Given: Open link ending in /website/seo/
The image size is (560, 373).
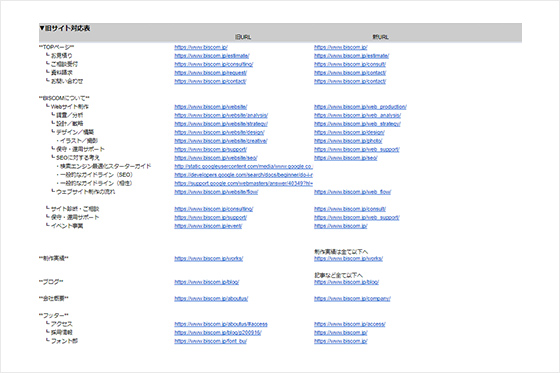Looking at the screenshot, I should tap(216, 158).
